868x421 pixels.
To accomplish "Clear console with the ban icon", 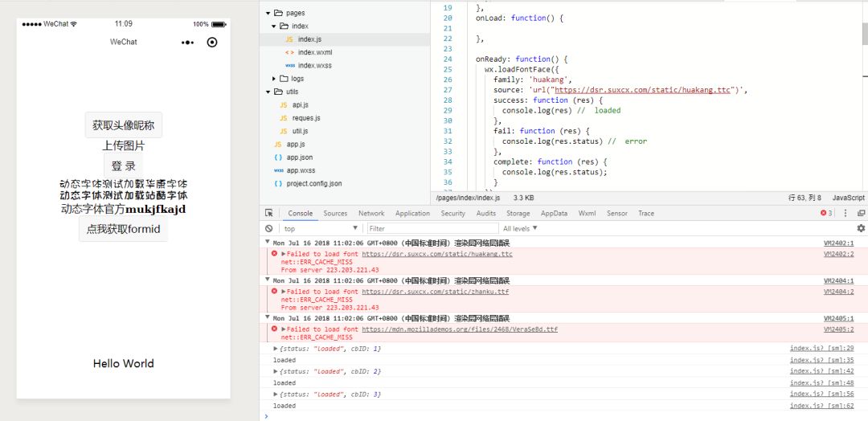I will coord(269,228).
